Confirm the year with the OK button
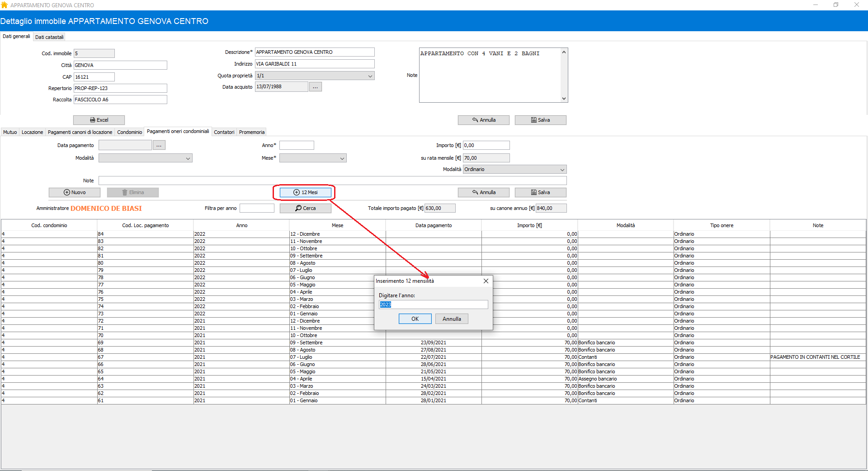The height and width of the screenshot is (471, 868). (x=415, y=319)
